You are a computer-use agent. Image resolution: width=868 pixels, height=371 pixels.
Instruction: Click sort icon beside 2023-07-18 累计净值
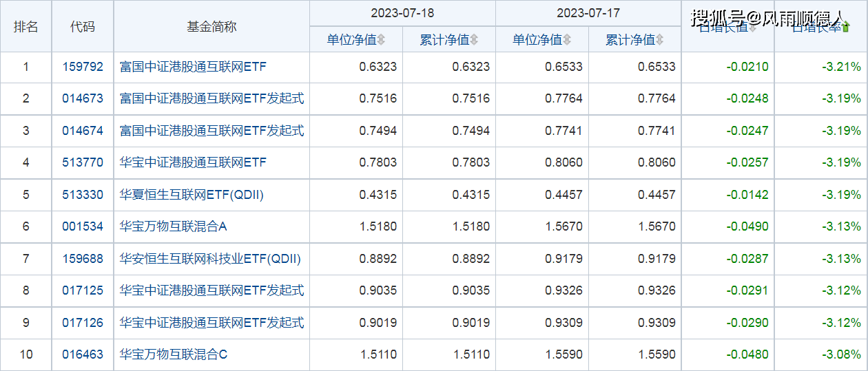(474, 40)
